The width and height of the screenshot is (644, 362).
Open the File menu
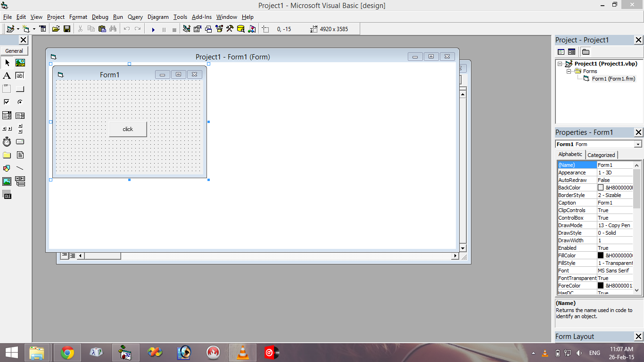[8, 17]
